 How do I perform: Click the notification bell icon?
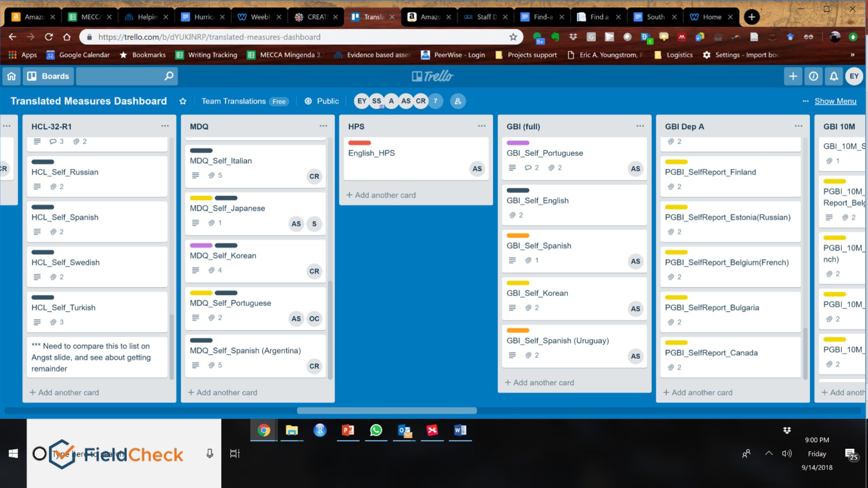tap(833, 75)
